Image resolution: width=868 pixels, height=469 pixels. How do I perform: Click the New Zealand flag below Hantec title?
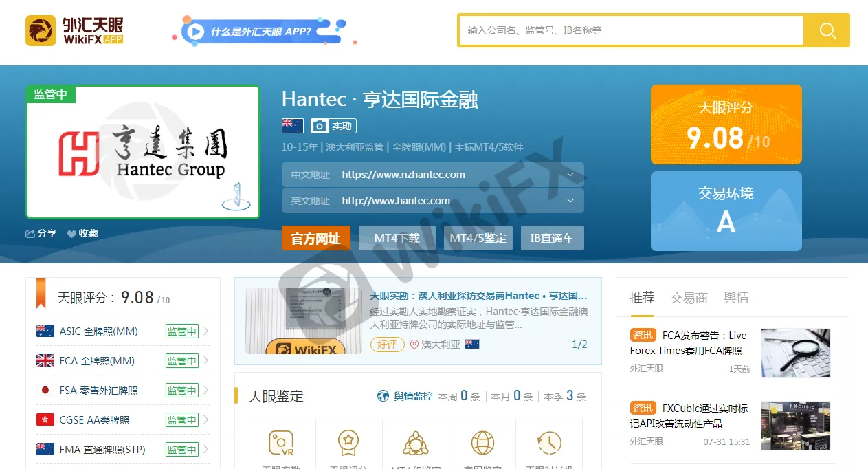pyautogui.click(x=293, y=126)
